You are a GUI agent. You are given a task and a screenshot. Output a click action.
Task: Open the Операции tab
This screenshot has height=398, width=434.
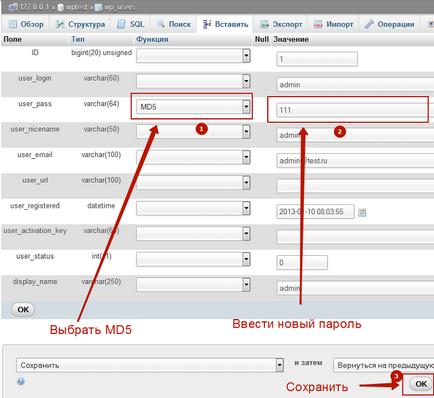coord(389,24)
